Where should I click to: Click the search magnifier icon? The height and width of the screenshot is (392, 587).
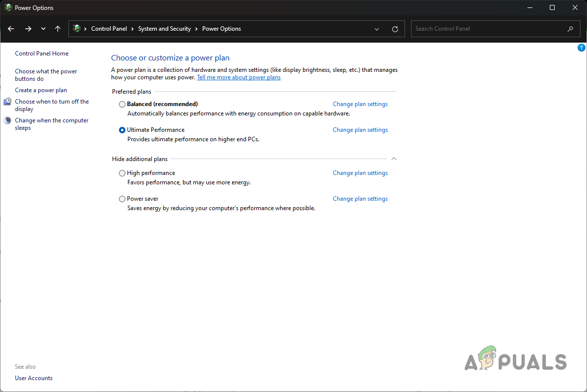tap(570, 29)
